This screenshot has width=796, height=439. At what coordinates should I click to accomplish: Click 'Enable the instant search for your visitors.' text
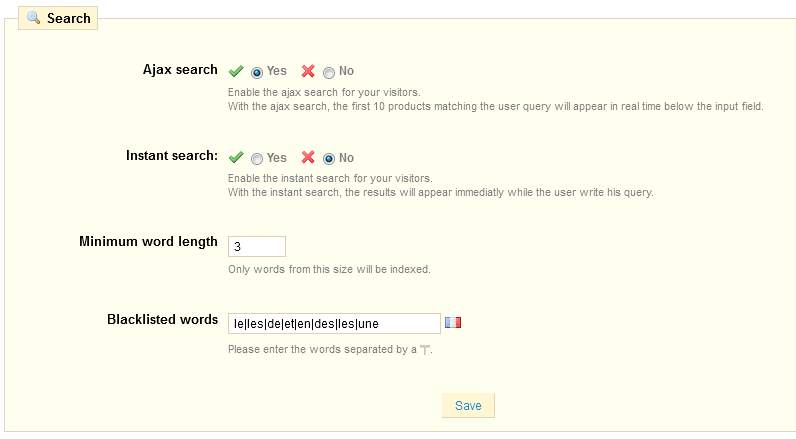(x=330, y=179)
